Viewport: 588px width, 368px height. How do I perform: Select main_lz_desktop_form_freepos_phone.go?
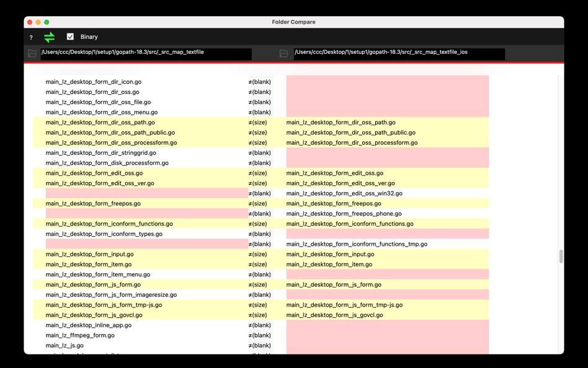[344, 214]
